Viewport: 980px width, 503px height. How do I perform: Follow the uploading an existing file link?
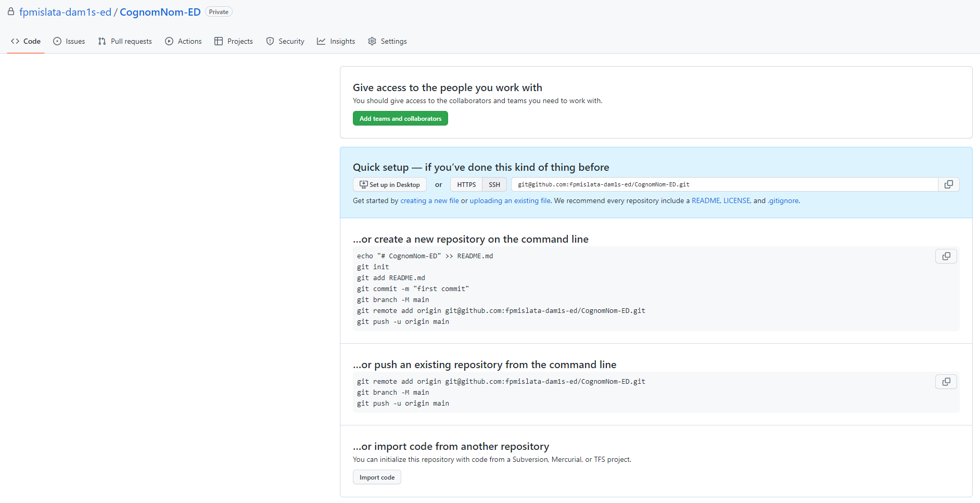pos(510,200)
